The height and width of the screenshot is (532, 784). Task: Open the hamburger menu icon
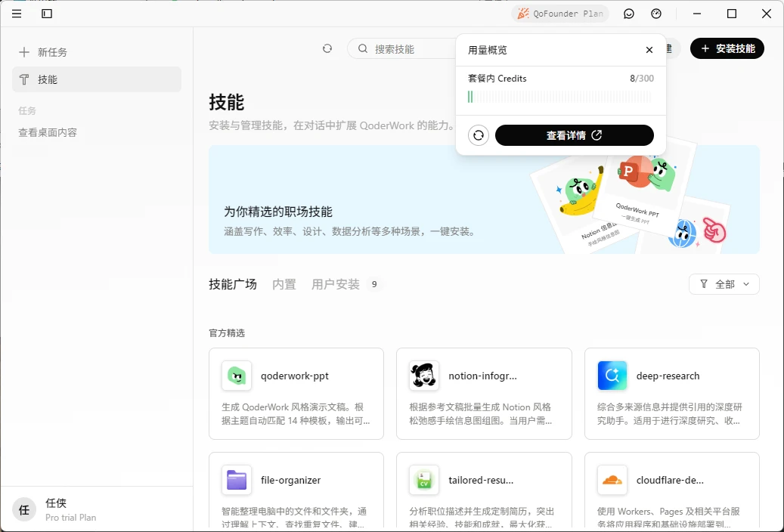click(x=17, y=14)
